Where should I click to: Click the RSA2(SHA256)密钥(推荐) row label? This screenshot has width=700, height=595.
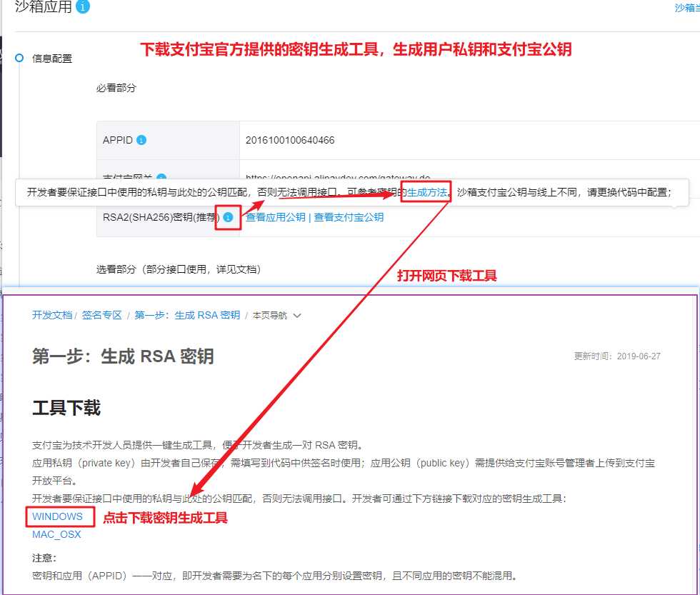161,217
